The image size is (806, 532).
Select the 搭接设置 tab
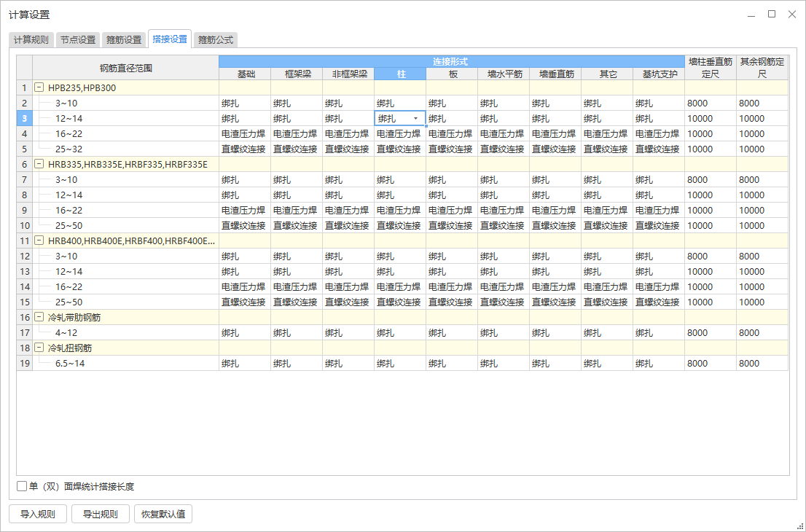170,39
